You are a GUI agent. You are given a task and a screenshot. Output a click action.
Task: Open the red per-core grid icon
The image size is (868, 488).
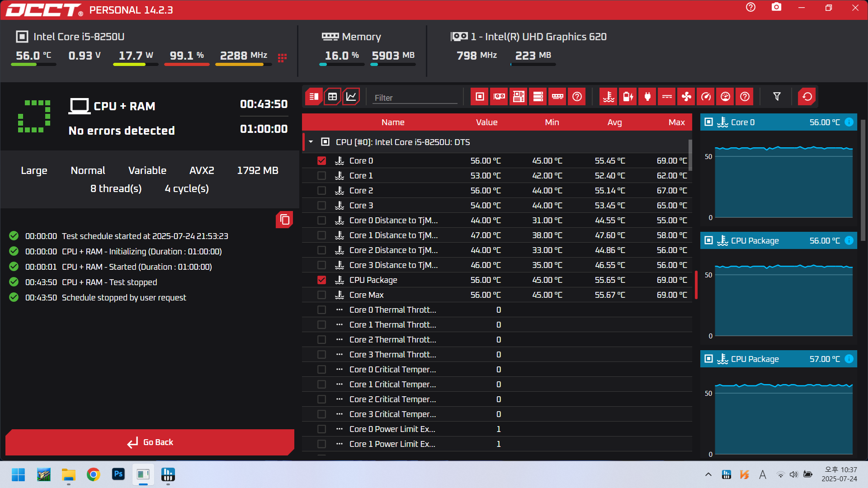[x=282, y=58]
